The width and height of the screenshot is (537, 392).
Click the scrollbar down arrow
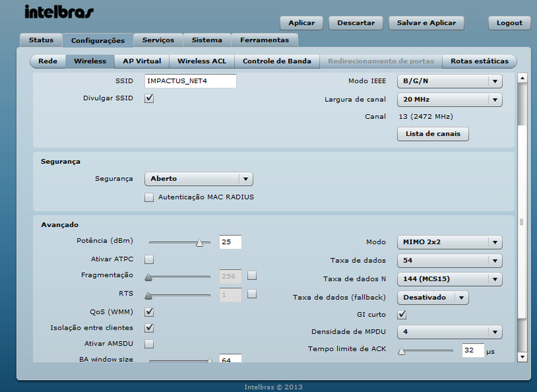tap(522, 356)
